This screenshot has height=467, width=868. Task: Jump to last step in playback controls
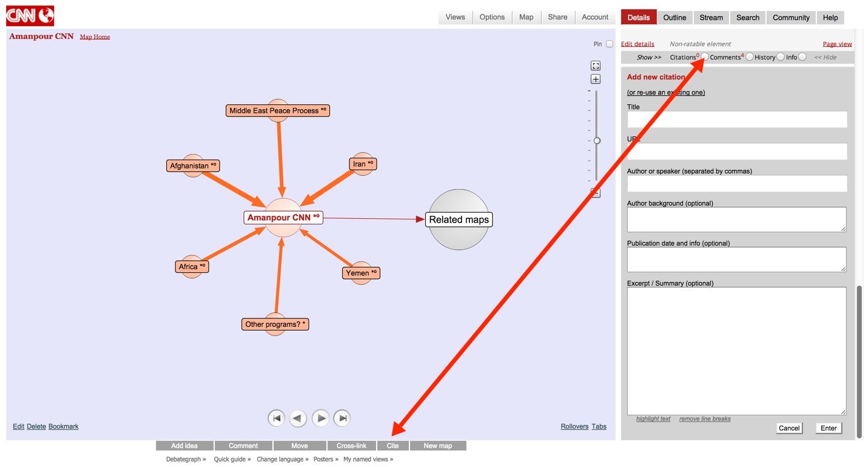(342, 418)
